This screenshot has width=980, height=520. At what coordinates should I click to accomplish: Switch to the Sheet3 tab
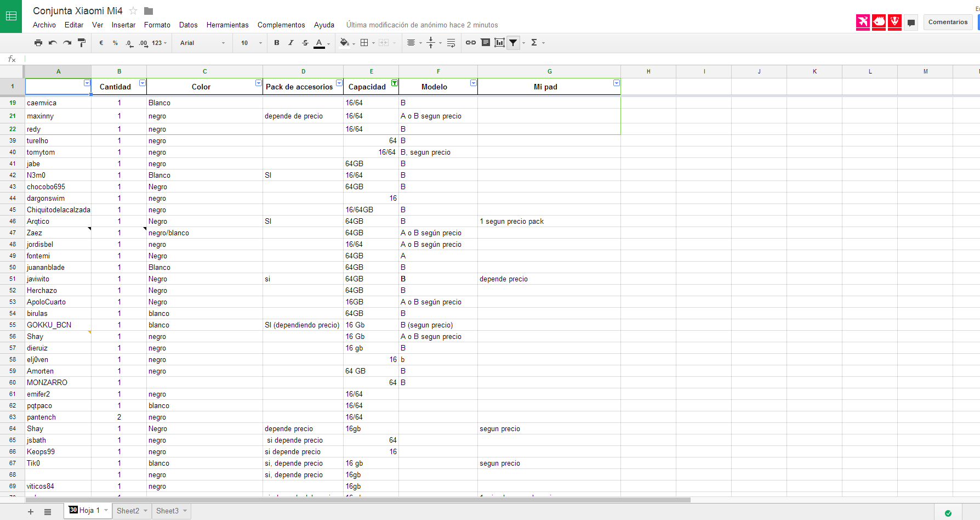167,511
